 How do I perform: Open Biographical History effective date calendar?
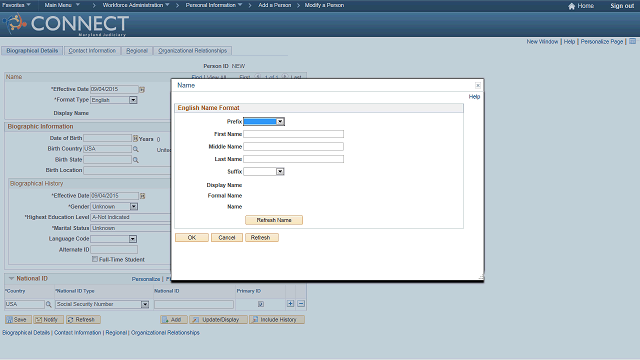coord(142,196)
